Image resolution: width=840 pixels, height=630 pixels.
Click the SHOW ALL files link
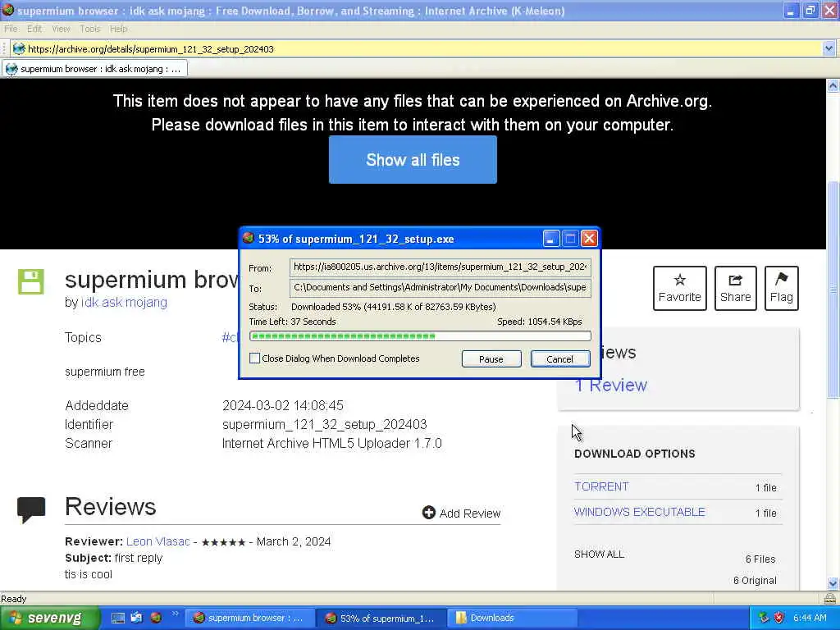pos(599,554)
